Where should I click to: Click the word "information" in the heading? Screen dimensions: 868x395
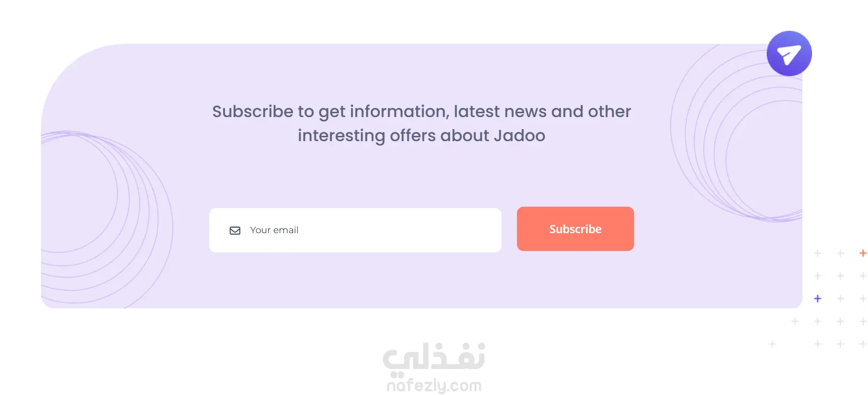pyautogui.click(x=399, y=112)
